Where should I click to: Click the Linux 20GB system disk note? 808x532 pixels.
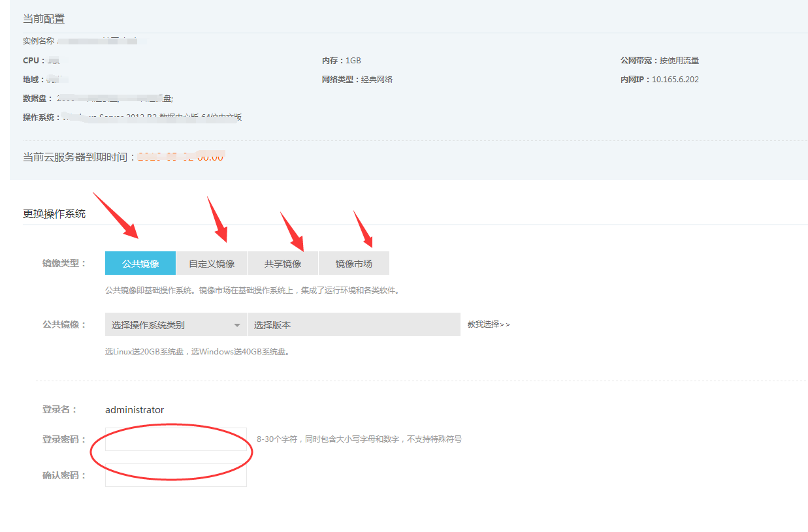tap(197, 352)
